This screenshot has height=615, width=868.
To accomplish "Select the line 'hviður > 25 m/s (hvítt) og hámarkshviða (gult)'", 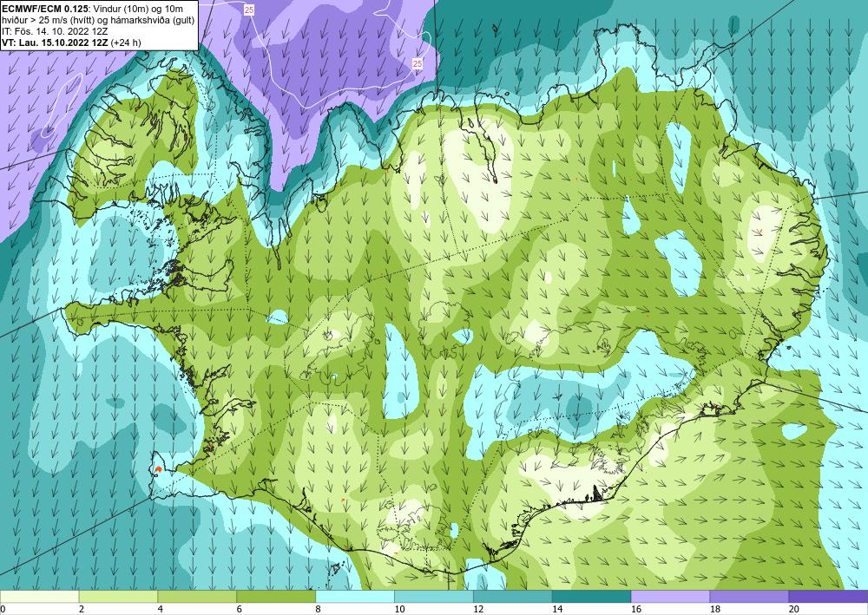I will [x=98, y=20].
